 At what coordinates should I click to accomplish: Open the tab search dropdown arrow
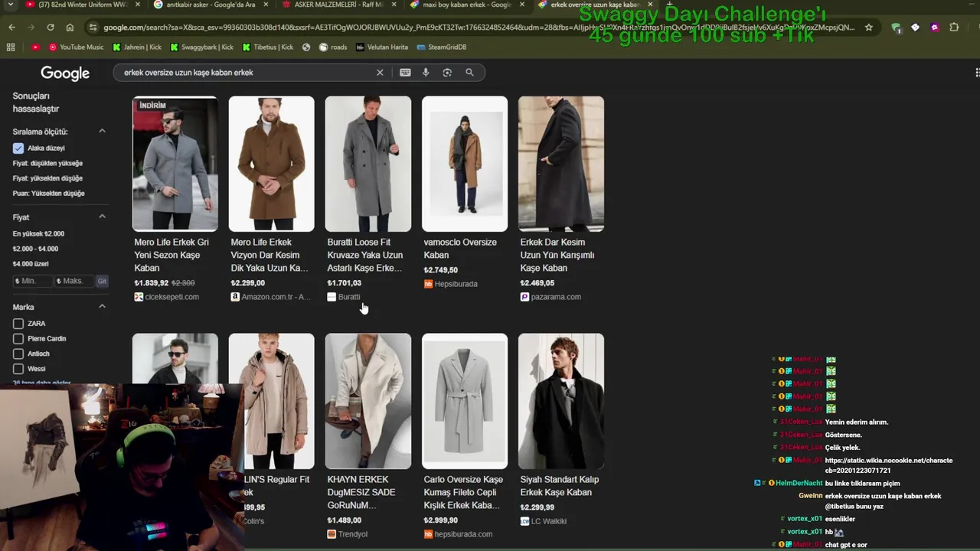10,5
